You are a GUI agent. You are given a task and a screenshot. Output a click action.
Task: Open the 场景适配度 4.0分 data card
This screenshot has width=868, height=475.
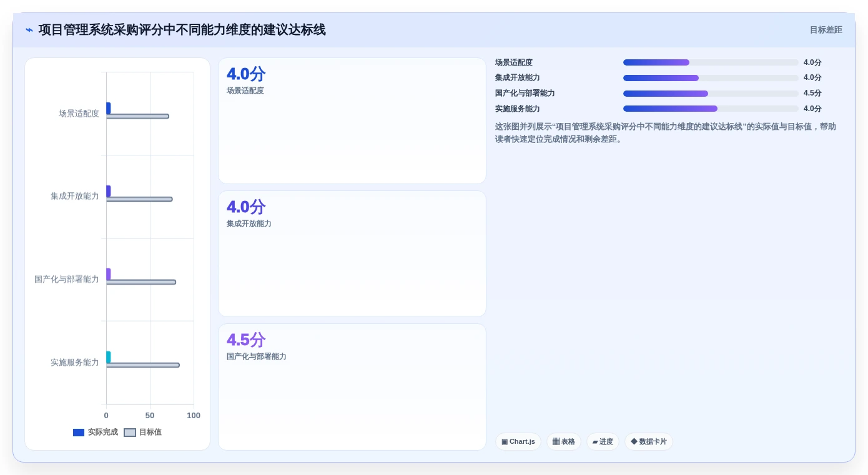(352, 121)
